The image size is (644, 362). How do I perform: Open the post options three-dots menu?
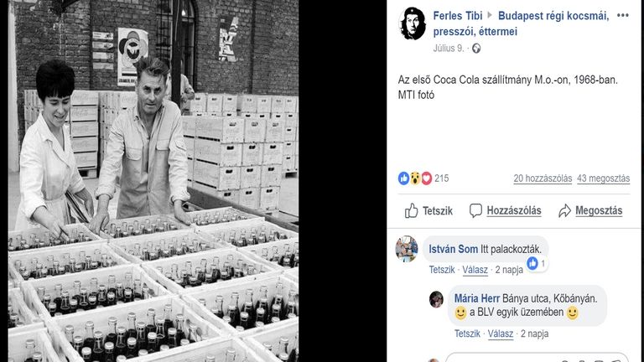click(622, 15)
